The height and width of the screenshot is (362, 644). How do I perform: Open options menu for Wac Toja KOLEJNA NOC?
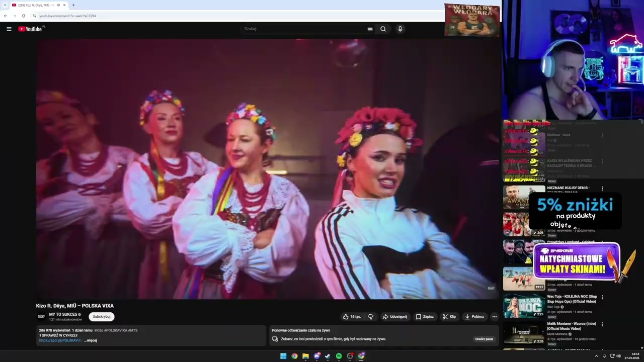point(602,297)
